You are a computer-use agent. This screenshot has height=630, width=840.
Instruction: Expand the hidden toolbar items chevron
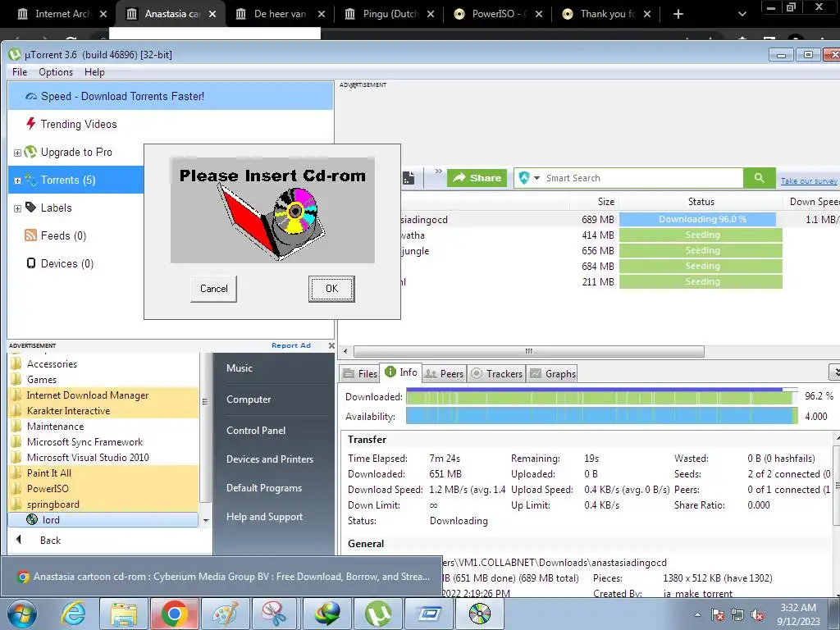click(438, 171)
